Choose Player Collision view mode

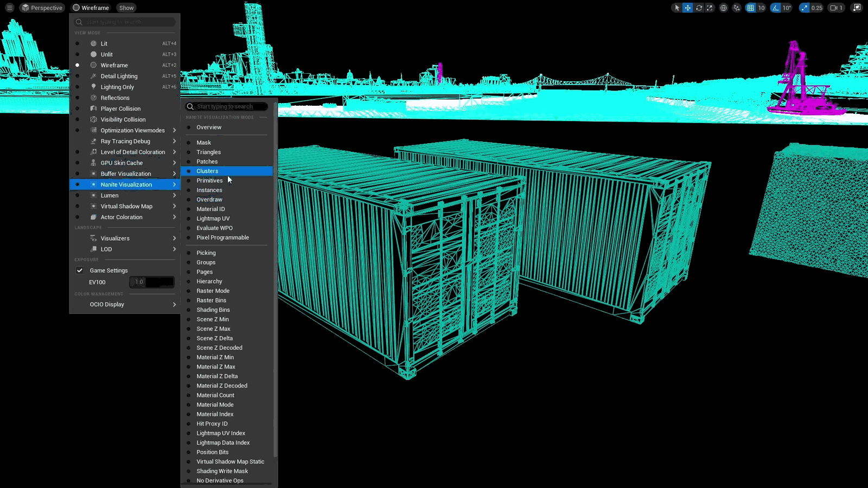point(125,108)
